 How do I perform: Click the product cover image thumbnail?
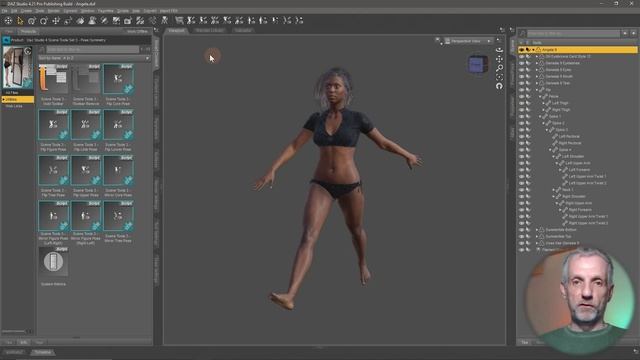(18, 67)
